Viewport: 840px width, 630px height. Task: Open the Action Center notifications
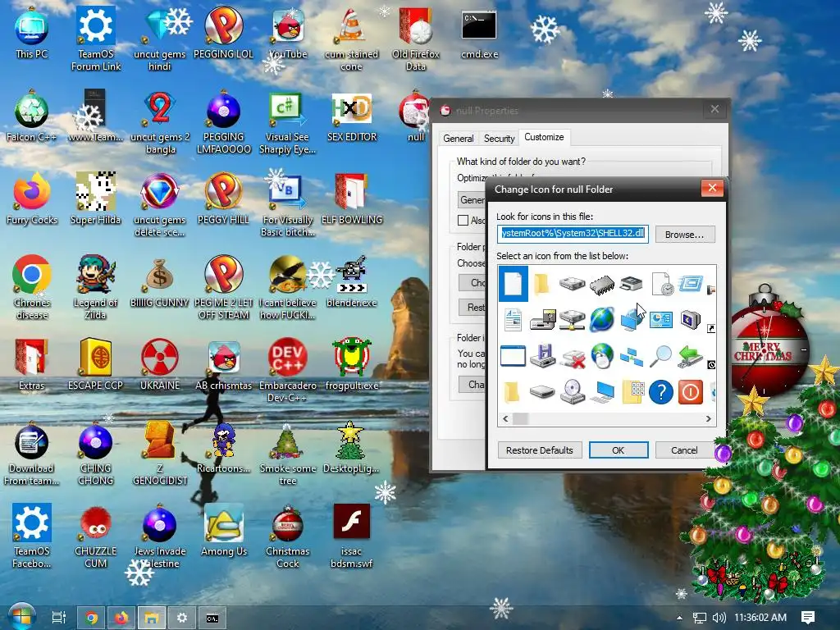[x=808, y=618]
